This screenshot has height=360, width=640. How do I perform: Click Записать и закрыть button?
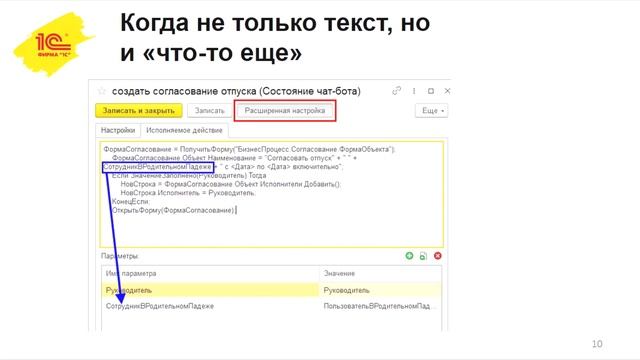click(139, 111)
